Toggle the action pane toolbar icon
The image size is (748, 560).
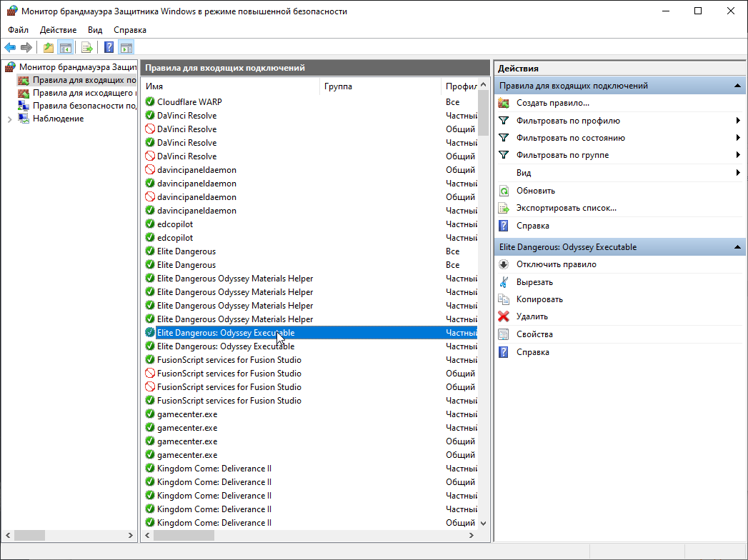coord(126,47)
